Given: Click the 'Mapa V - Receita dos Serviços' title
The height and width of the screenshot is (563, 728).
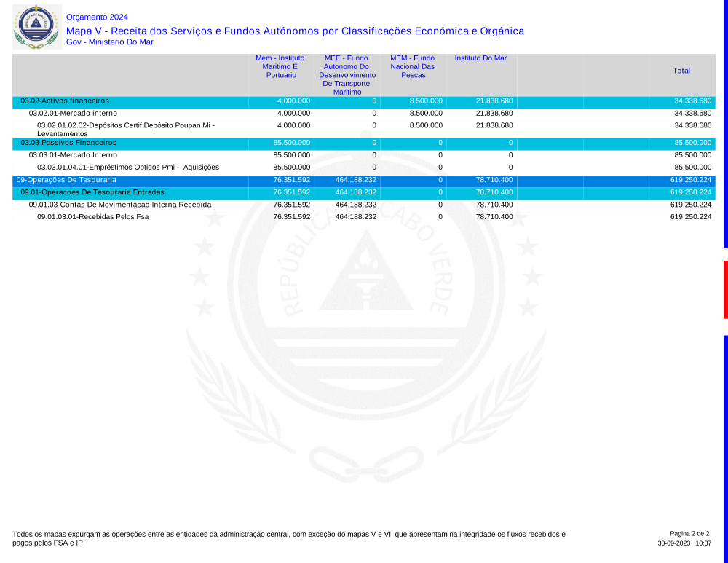Looking at the screenshot, I should 295,31.
